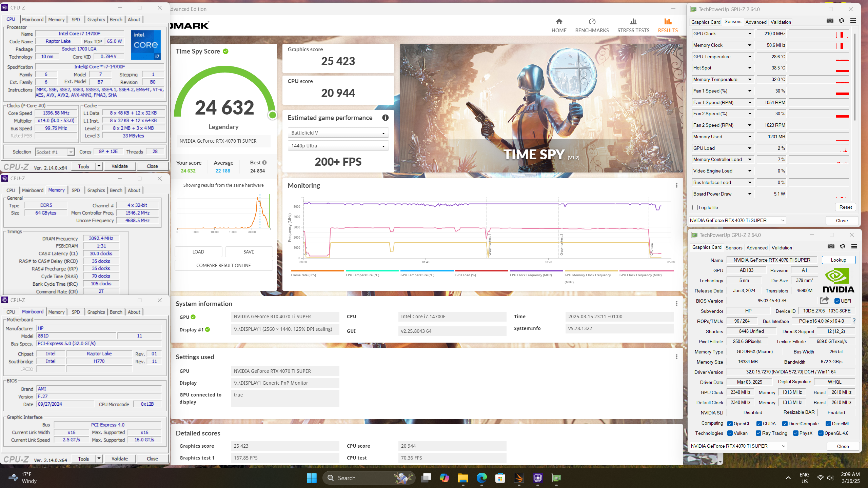Switch to Advanced tab in GPU-Z Sensors window
868x488 pixels.
click(x=756, y=22)
